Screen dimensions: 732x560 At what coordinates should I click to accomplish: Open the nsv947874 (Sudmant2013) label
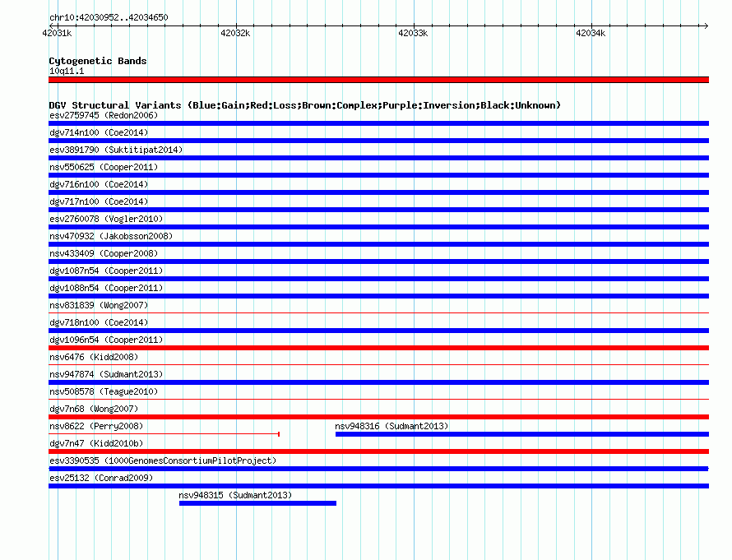click(106, 374)
